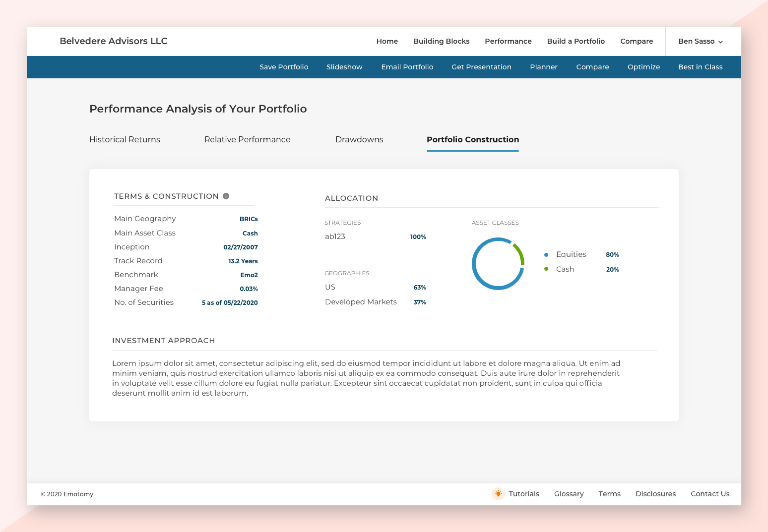Click Save Portfolio in the blue toolbar
The height and width of the screenshot is (532, 768).
pos(284,67)
